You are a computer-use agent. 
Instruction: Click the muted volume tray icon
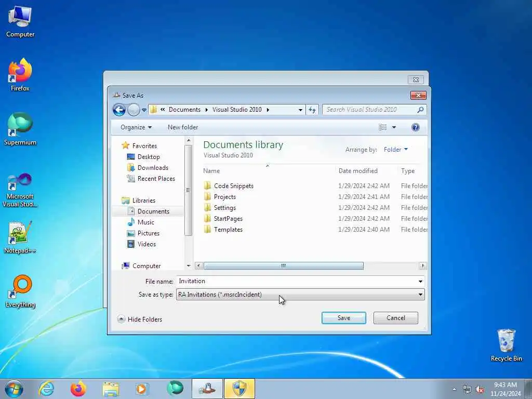(480, 390)
